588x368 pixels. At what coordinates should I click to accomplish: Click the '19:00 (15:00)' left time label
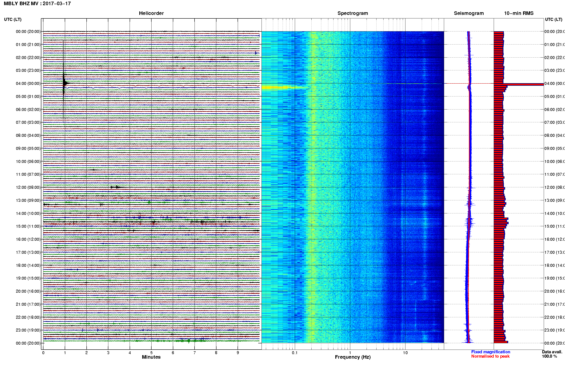pos(28,278)
